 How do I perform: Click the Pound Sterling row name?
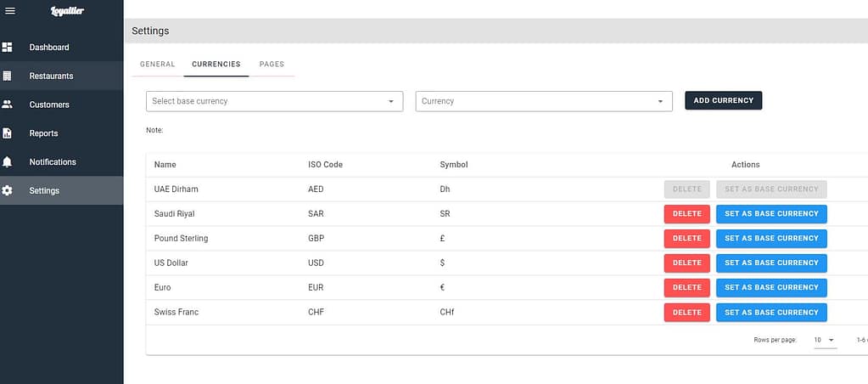coord(181,239)
